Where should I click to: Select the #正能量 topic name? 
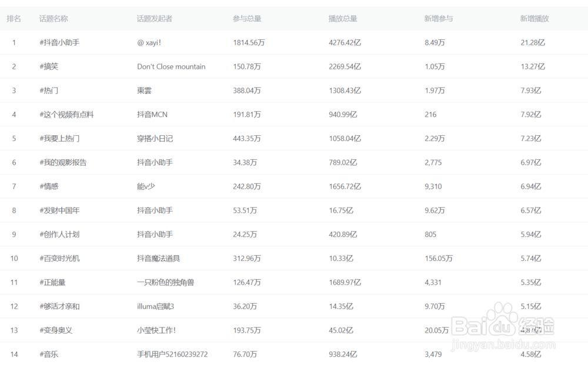tap(52, 283)
